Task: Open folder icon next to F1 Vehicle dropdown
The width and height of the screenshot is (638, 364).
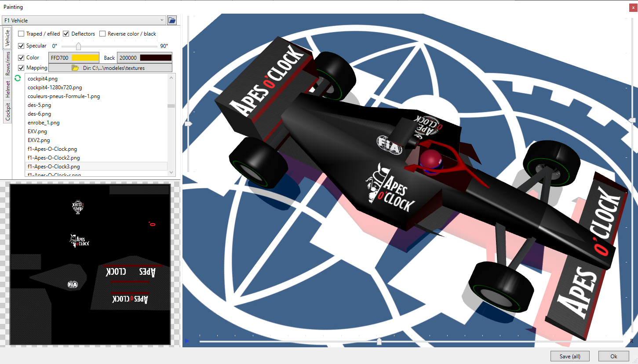Action: click(x=172, y=20)
